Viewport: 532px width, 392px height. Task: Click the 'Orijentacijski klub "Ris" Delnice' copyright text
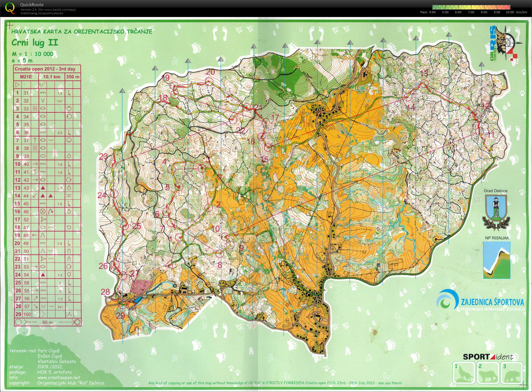pyautogui.click(x=71, y=383)
